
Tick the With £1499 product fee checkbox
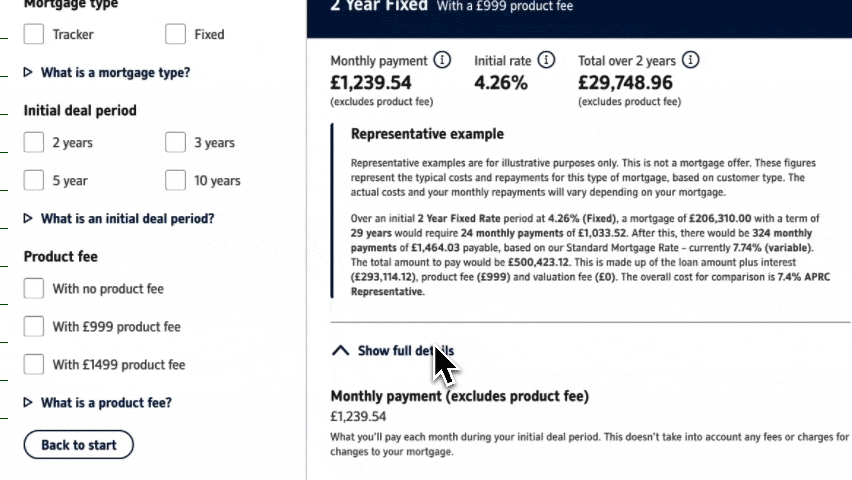click(34, 365)
